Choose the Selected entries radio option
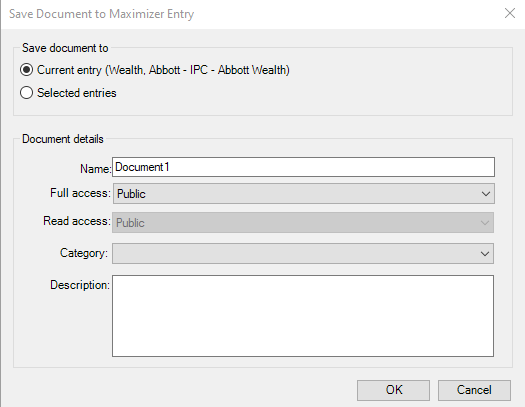The width and height of the screenshot is (525, 407). (26, 93)
